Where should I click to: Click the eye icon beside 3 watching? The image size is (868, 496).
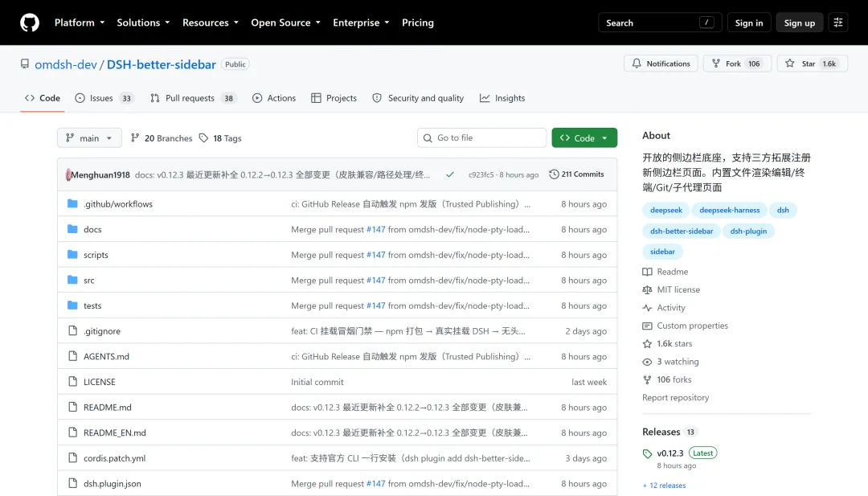tap(647, 362)
